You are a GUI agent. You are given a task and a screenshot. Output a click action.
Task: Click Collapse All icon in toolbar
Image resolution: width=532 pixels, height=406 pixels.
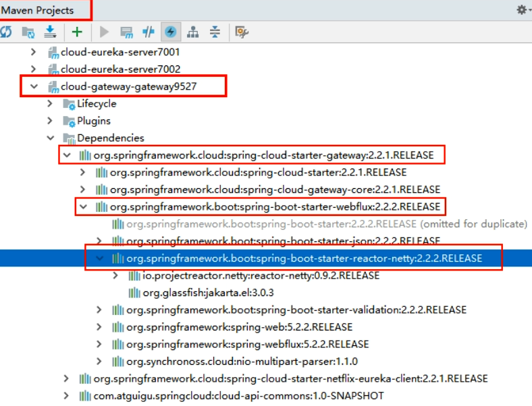coord(215,32)
